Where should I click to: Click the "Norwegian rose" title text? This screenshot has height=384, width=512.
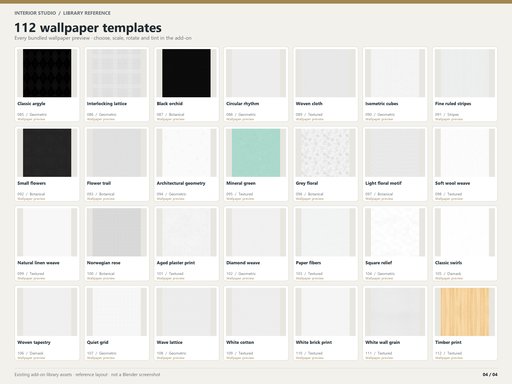click(103, 263)
